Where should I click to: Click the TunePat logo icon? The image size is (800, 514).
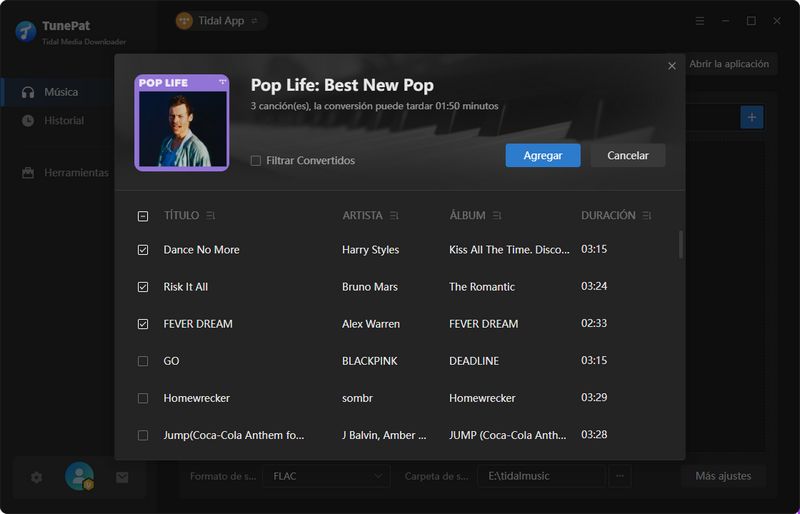click(26, 32)
